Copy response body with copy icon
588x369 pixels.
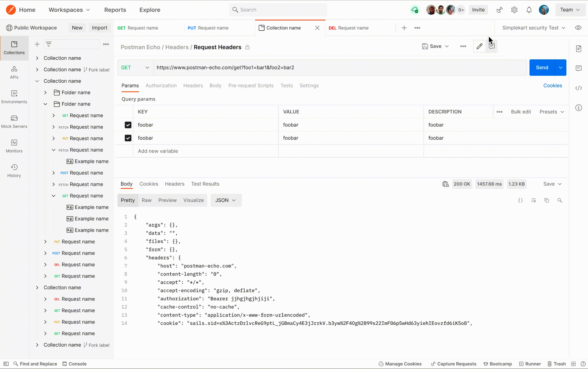point(547,200)
